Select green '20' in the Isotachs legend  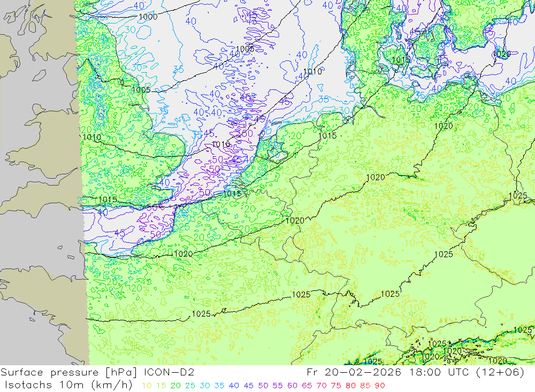click(x=175, y=386)
